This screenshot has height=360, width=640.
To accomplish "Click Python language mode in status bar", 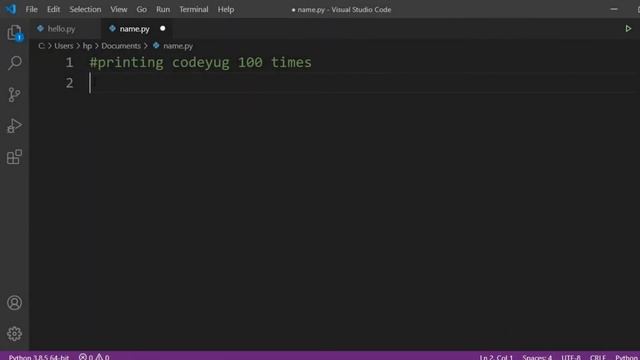I will (x=627, y=357).
